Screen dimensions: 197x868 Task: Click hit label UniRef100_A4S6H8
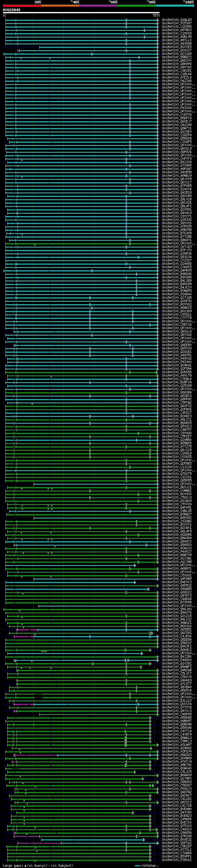pos(177,43)
